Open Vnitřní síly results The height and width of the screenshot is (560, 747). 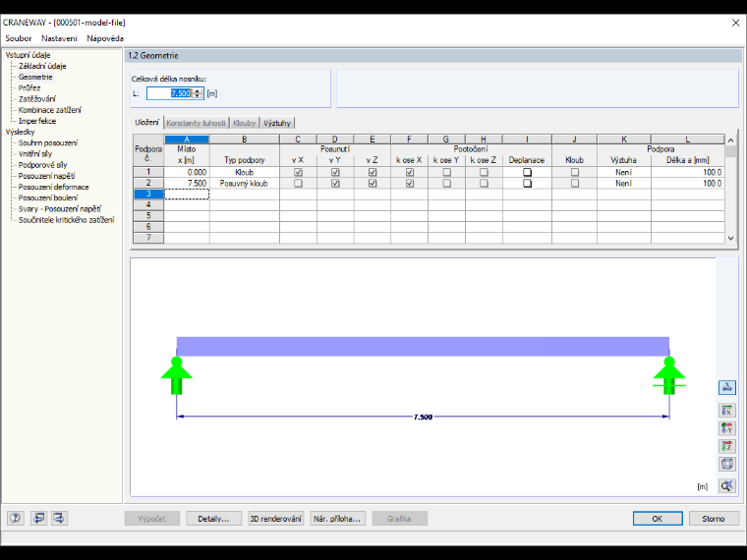35,153
